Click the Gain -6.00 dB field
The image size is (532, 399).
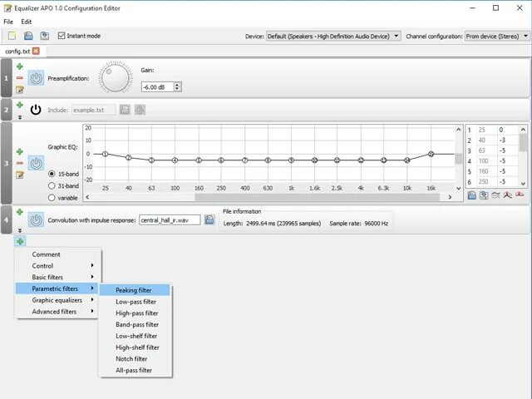tap(158, 87)
